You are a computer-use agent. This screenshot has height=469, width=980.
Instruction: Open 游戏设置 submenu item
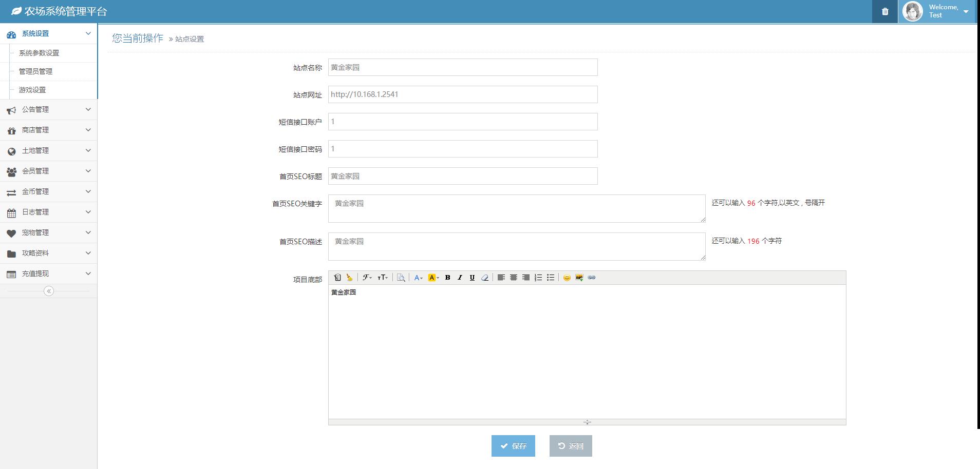pos(32,90)
